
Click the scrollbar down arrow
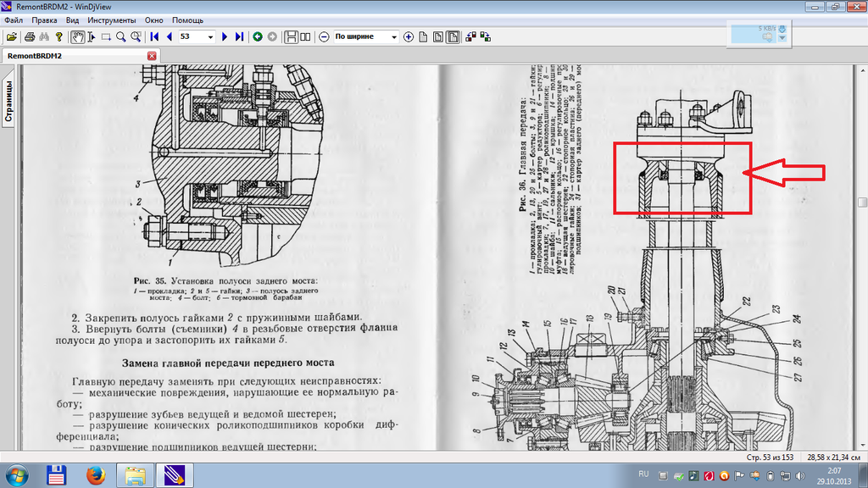(x=862, y=446)
